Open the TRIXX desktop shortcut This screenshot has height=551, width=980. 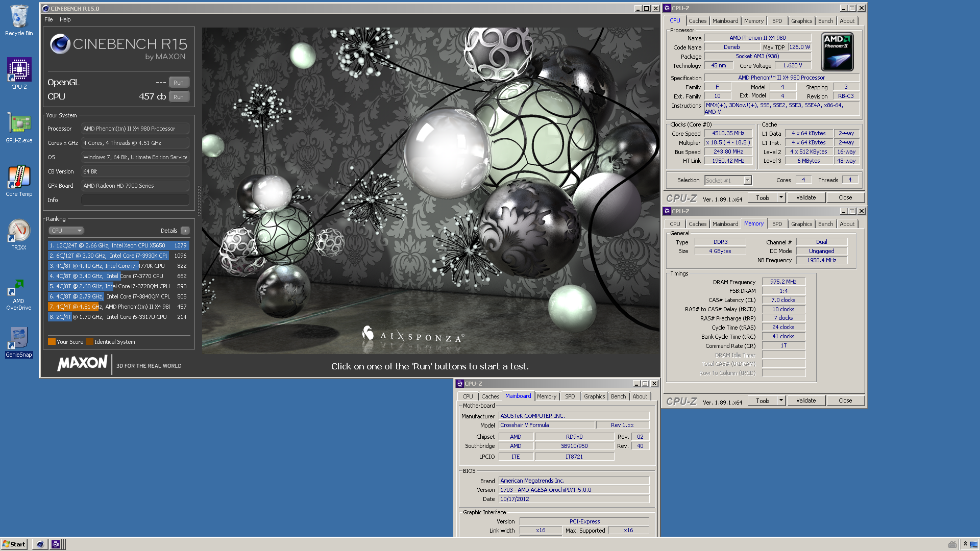19,235
